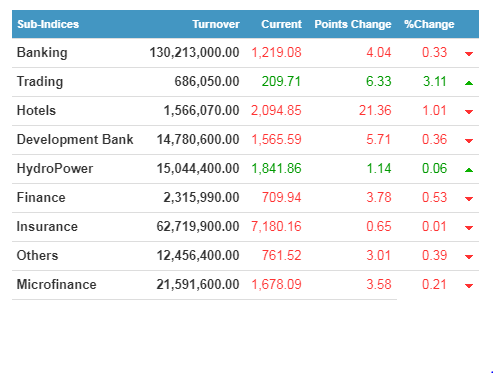Select the Trading turnover value 686,050.00
The height and width of the screenshot is (373, 493).
207,82
